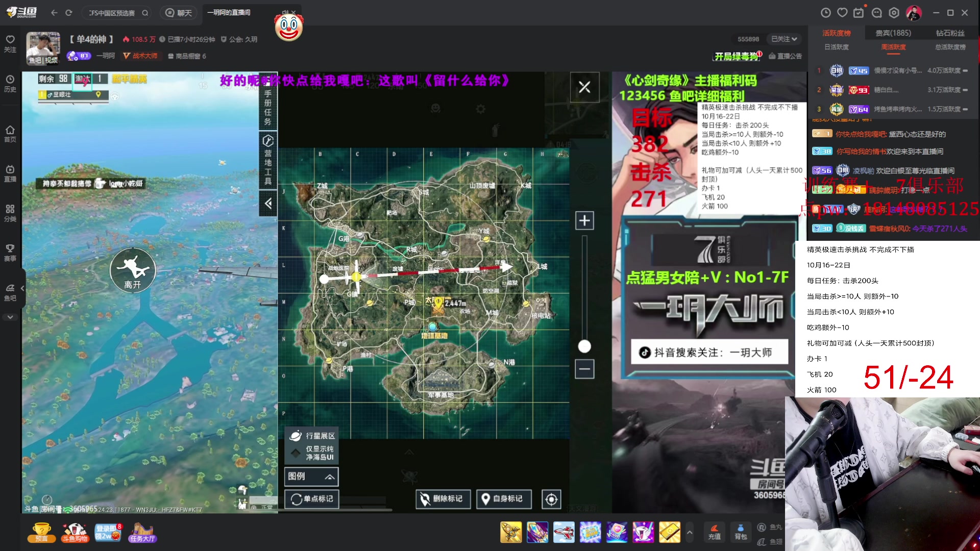Go to 首页 in left sidebar

[10, 134]
